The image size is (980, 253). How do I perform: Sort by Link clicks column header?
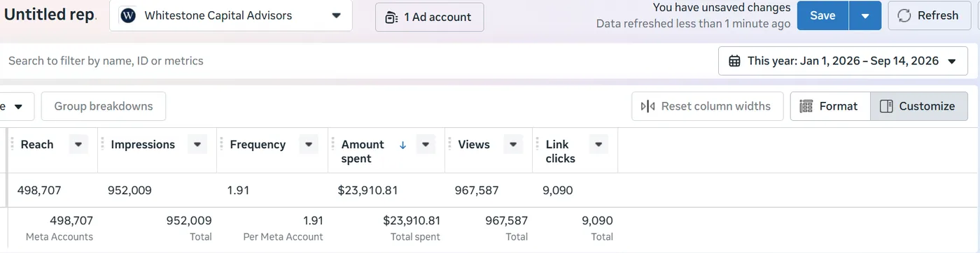(561, 152)
